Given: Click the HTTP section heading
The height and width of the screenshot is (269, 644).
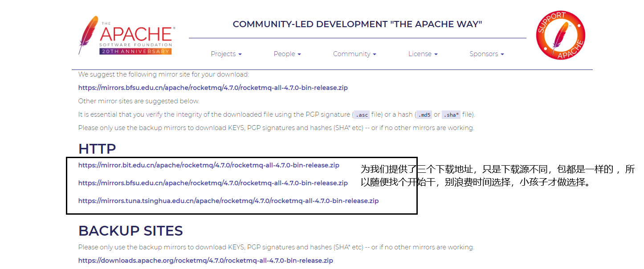Looking at the screenshot, I should [97, 148].
